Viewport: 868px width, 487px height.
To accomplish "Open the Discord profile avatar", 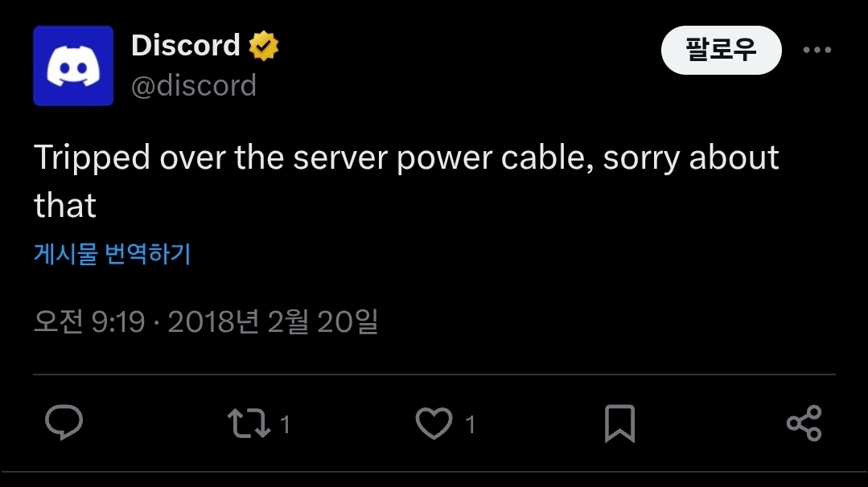I will 73,66.
